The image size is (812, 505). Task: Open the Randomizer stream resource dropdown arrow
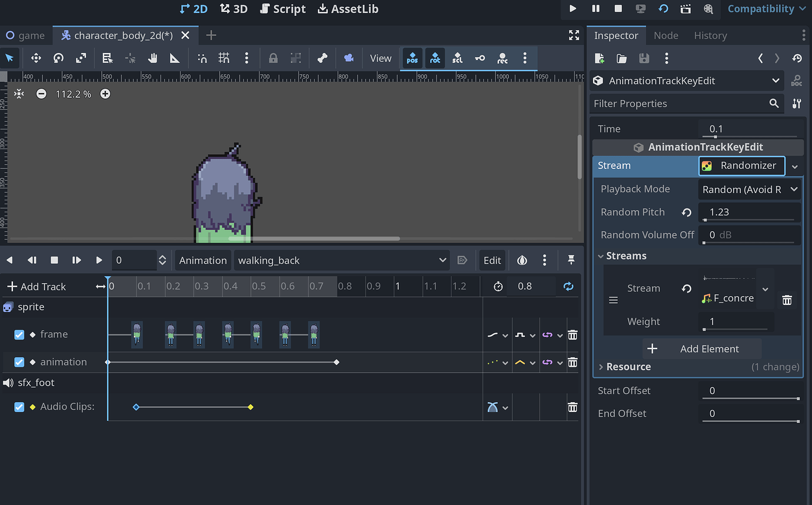click(x=795, y=167)
